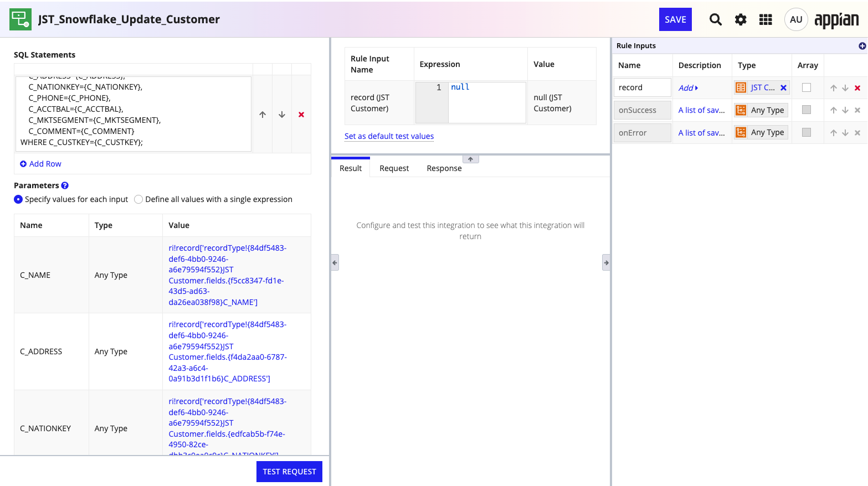Remove the JST Customer type from record

click(x=783, y=87)
